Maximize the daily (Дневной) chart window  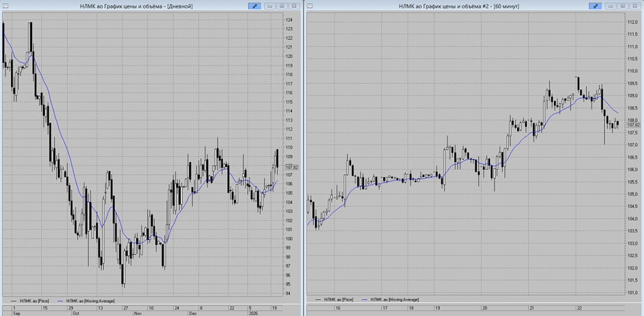click(282, 6)
